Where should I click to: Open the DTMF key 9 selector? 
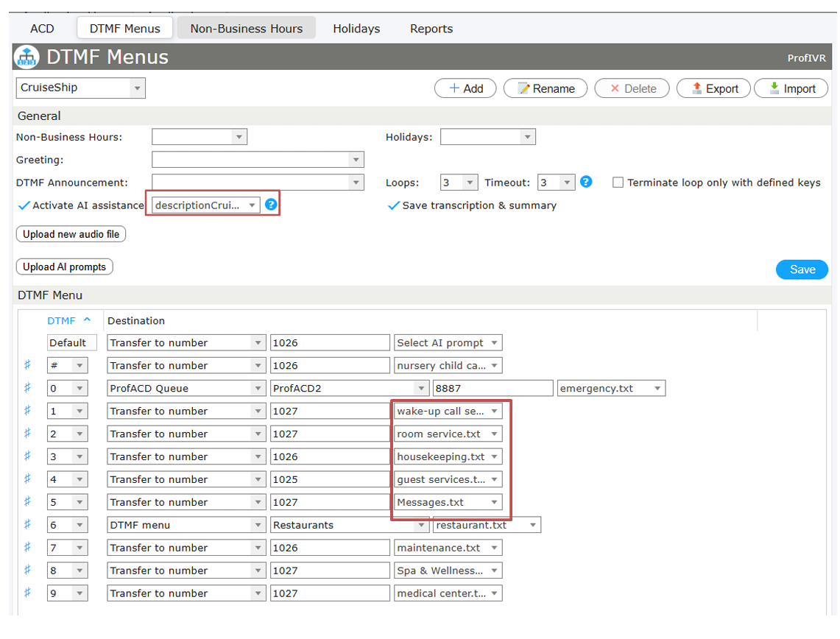coord(67,593)
